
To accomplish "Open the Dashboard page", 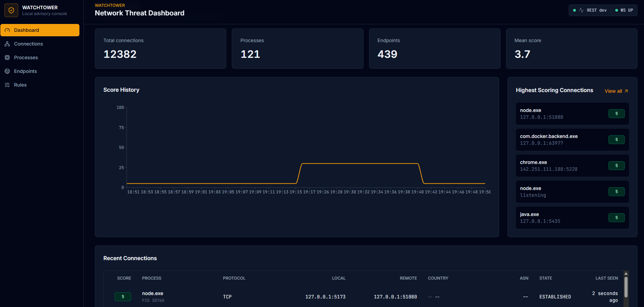I will [40, 30].
